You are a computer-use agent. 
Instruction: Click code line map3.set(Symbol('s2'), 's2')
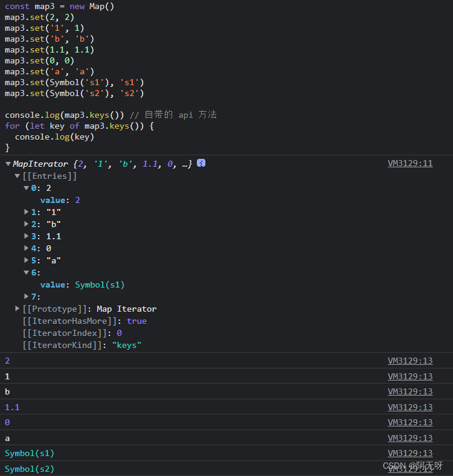pos(74,93)
